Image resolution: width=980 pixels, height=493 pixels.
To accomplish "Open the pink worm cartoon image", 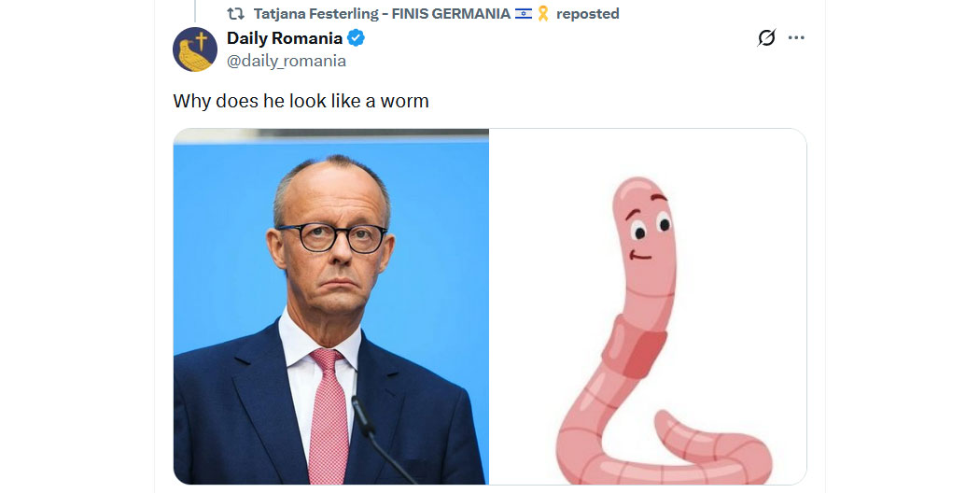I will point(648,306).
